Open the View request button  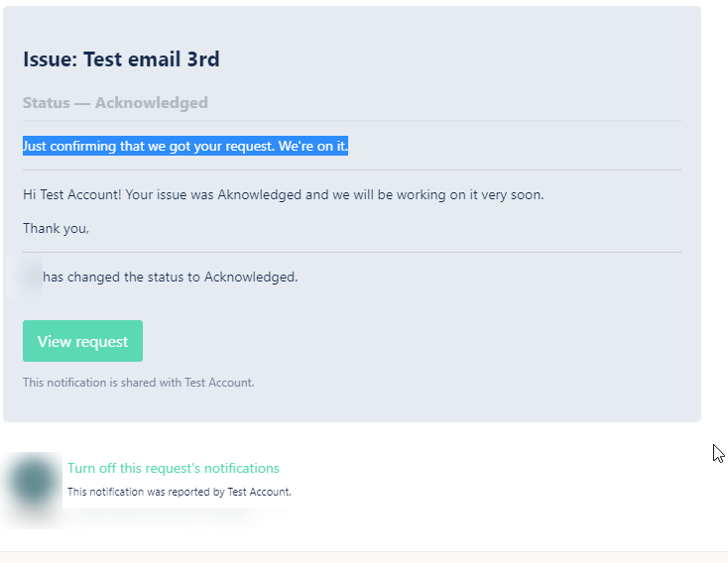[82, 341]
